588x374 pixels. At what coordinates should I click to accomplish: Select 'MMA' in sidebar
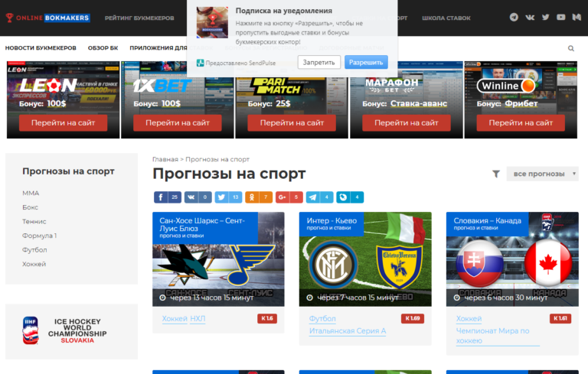[31, 193]
